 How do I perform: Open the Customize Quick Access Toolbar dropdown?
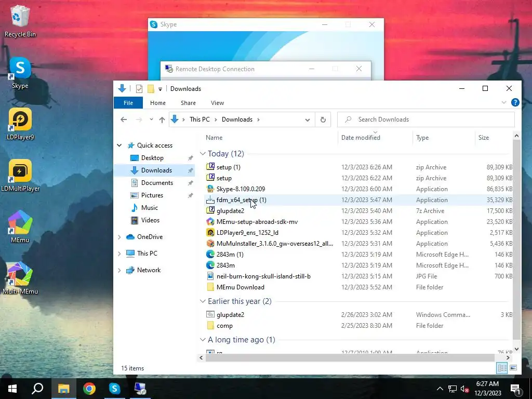[160, 89]
